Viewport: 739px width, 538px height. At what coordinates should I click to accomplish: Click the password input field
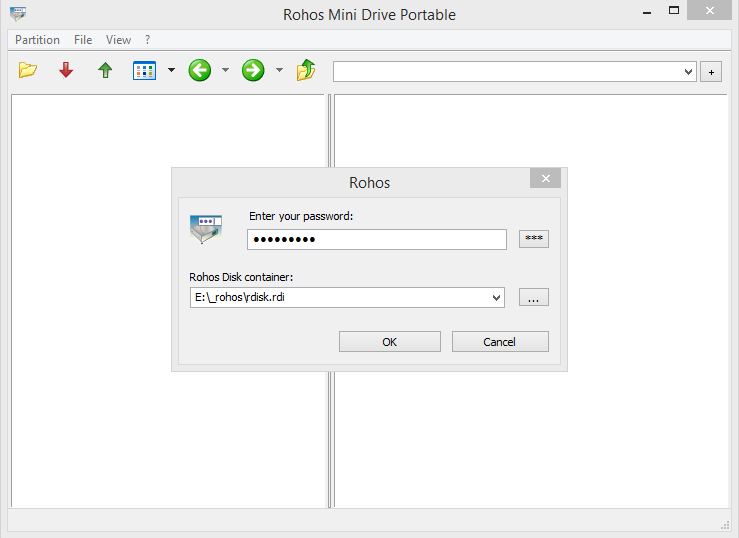pyautogui.click(x=377, y=239)
